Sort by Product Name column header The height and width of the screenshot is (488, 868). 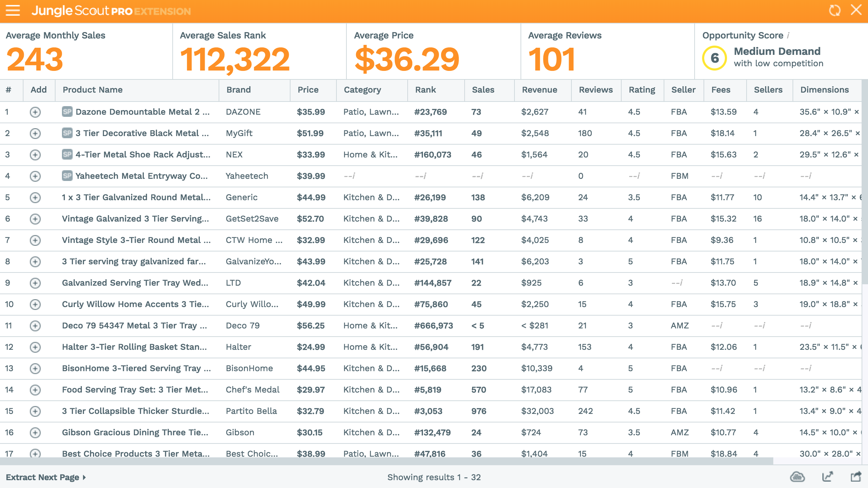click(x=93, y=90)
